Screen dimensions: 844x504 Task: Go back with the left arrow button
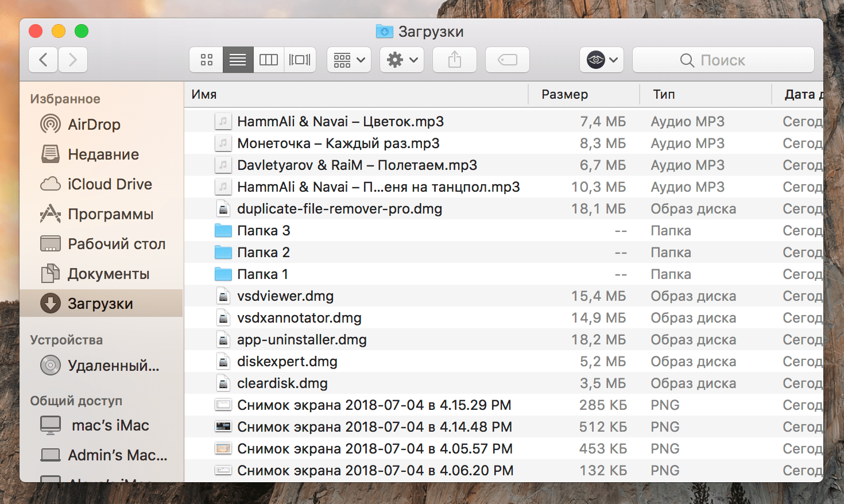pyautogui.click(x=43, y=60)
